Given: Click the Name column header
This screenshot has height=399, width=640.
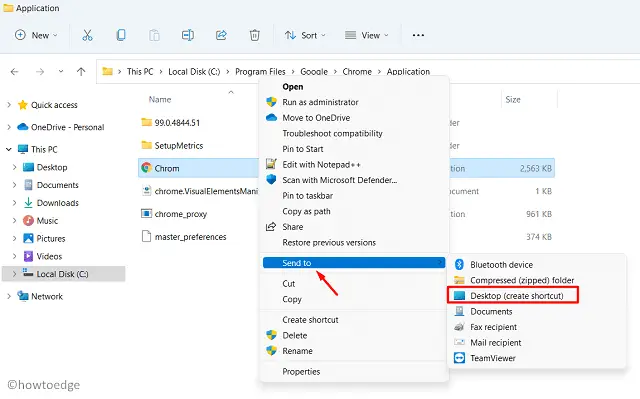Looking at the screenshot, I should (x=160, y=100).
